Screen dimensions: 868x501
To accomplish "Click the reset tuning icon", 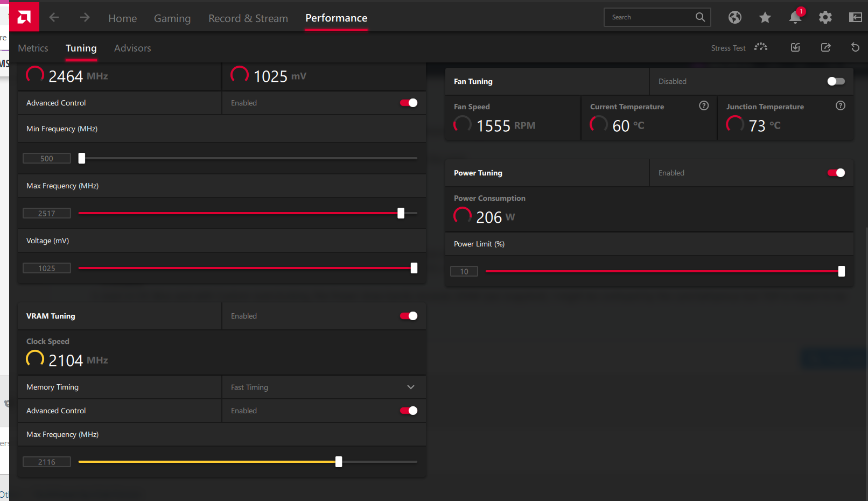I will pyautogui.click(x=855, y=47).
